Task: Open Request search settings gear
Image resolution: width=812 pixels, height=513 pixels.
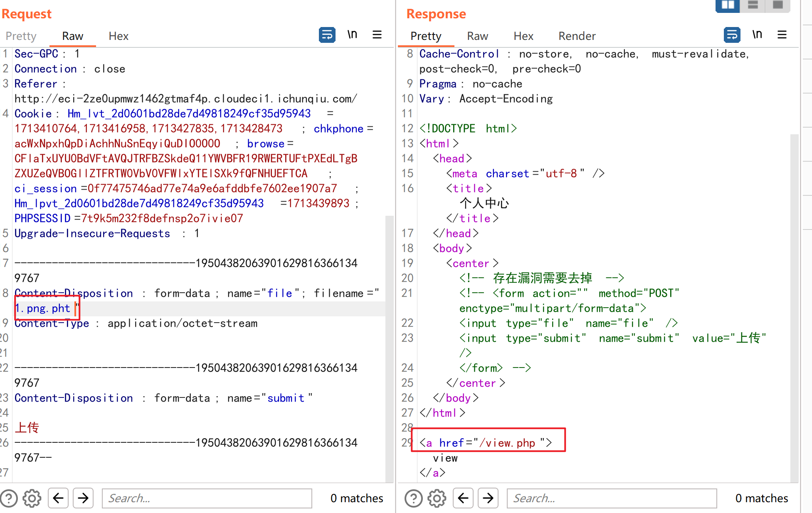Action: (32, 498)
